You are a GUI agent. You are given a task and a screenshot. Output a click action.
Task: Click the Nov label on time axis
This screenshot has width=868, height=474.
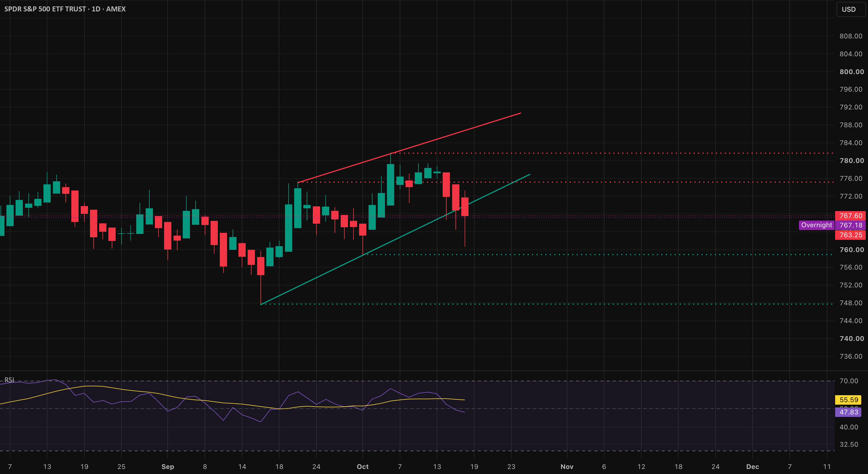(567, 466)
